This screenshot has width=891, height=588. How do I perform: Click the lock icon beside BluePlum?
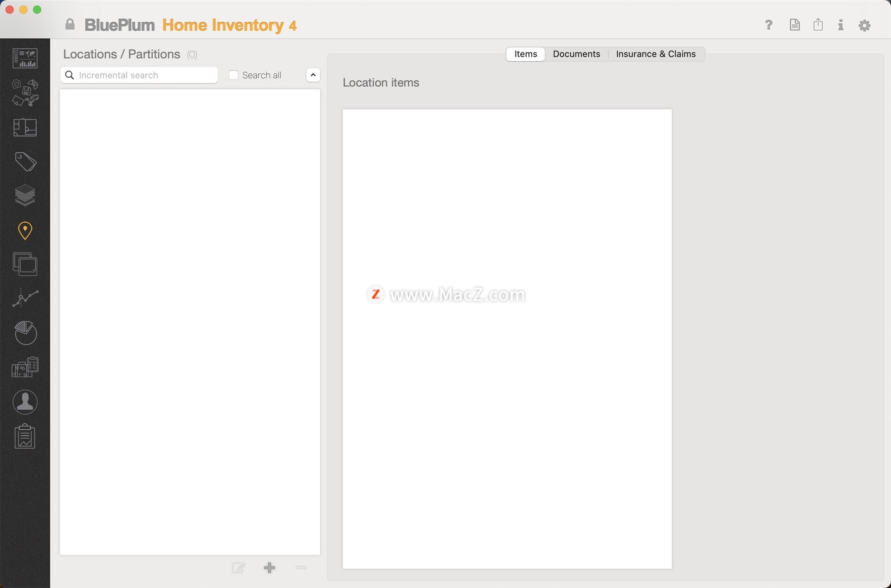[70, 24]
